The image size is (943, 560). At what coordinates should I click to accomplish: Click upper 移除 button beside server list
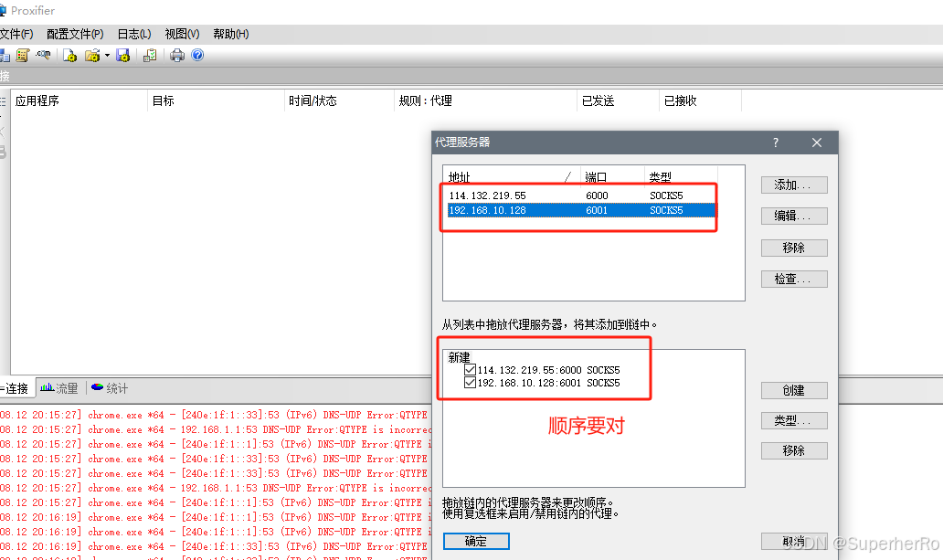pyautogui.click(x=794, y=248)
